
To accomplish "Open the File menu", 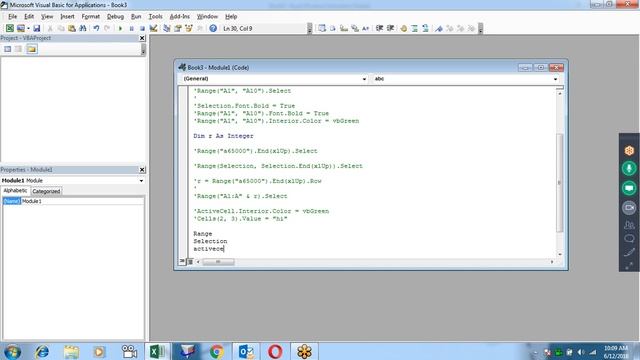I will (13, 16).
